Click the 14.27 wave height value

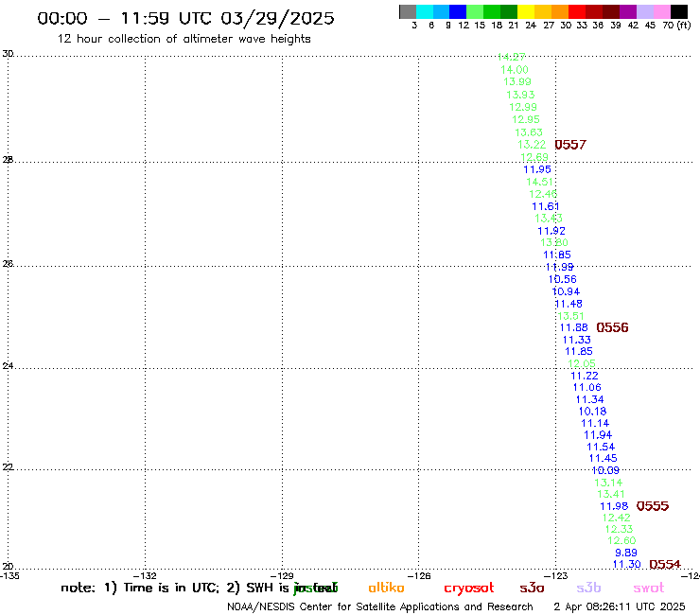coord(511,57)
